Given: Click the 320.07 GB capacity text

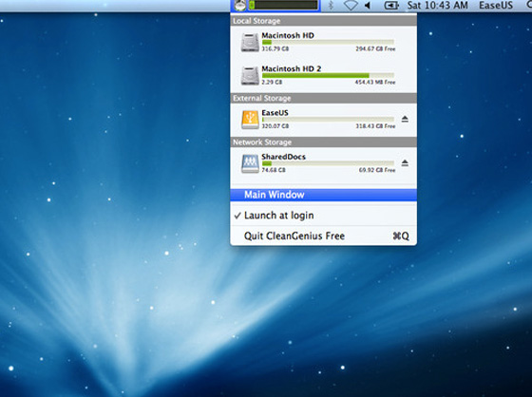Looking at the screenshot, I should (275, 126).
